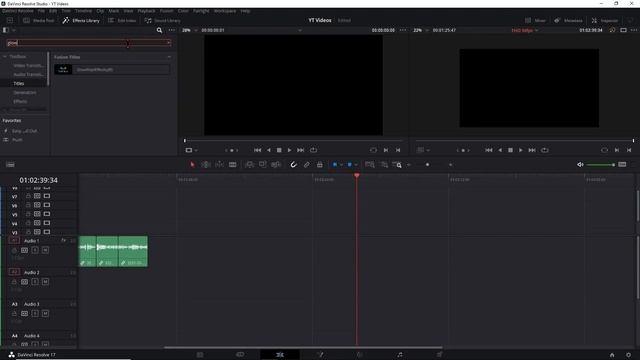Select the Selection Mode arrow tool

(x=192, y=164)
